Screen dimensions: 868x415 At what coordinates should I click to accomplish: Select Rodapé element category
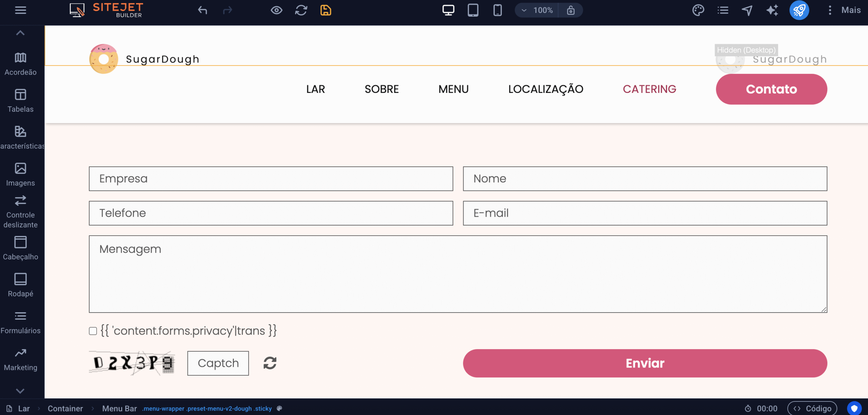pos(20,285)
